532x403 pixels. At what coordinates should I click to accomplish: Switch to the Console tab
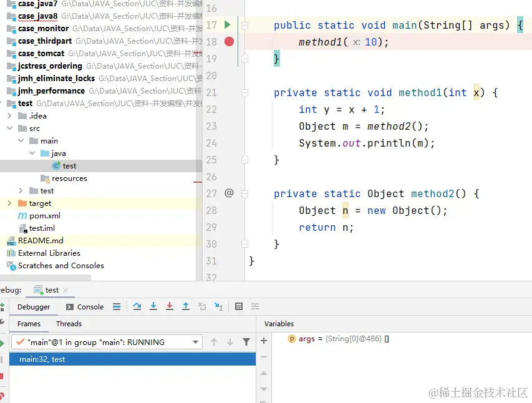(x=85, y=307)
